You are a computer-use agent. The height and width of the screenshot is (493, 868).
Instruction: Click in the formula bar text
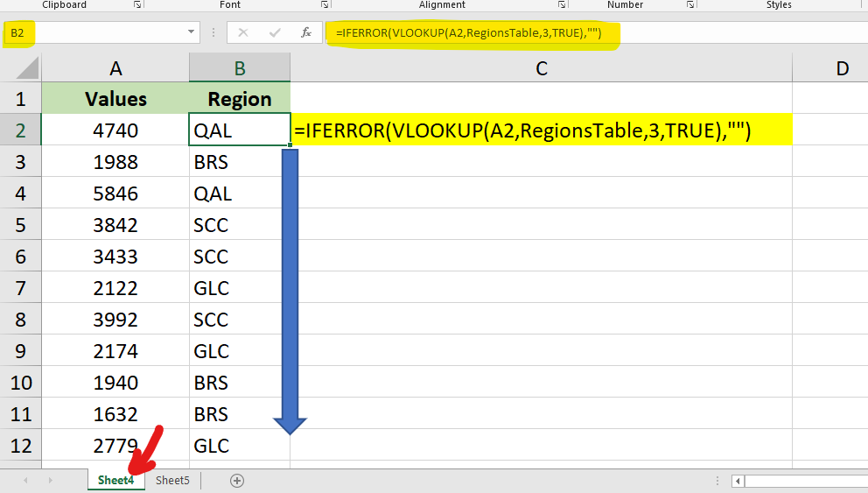point(468,32)
